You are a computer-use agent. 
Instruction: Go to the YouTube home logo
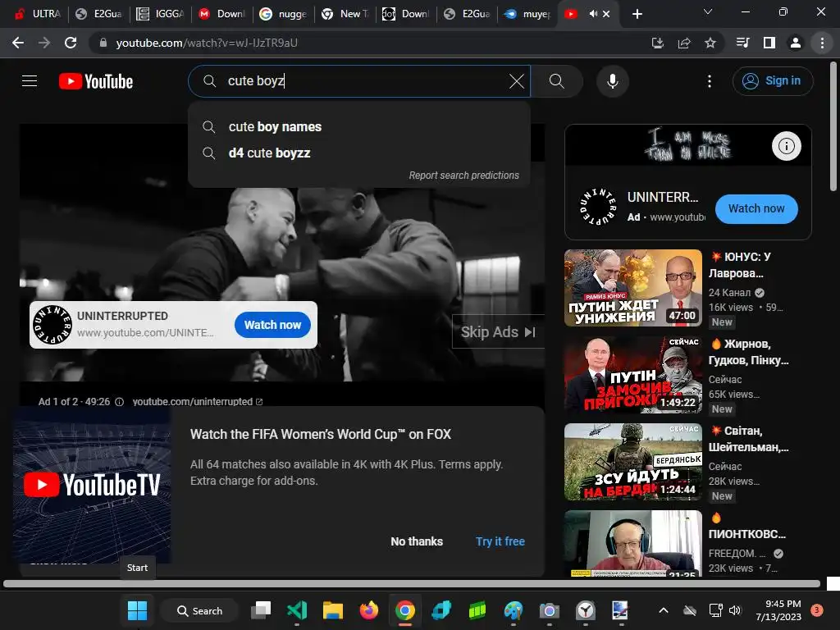pyautogui.click(x=96, y=81)
